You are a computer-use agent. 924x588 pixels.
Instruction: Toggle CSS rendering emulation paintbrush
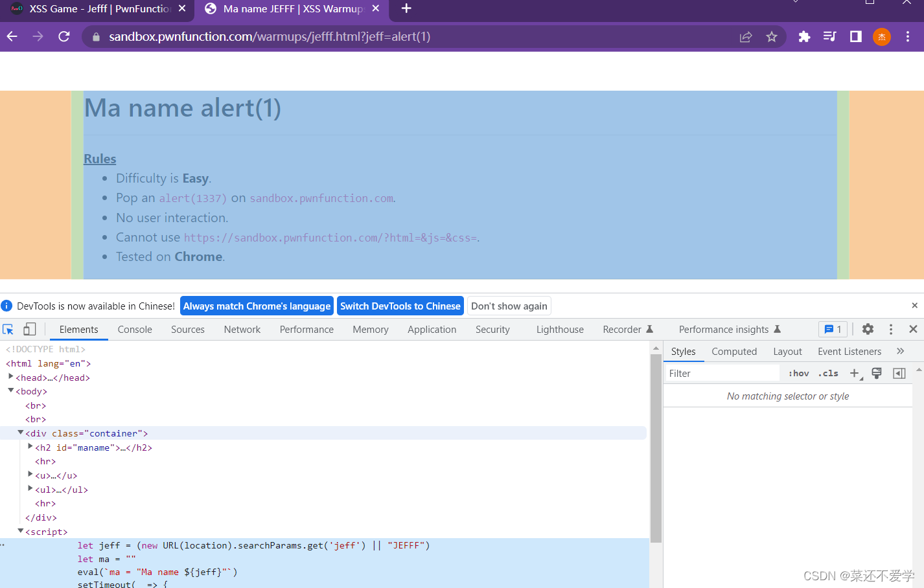(x=877, y=373)
